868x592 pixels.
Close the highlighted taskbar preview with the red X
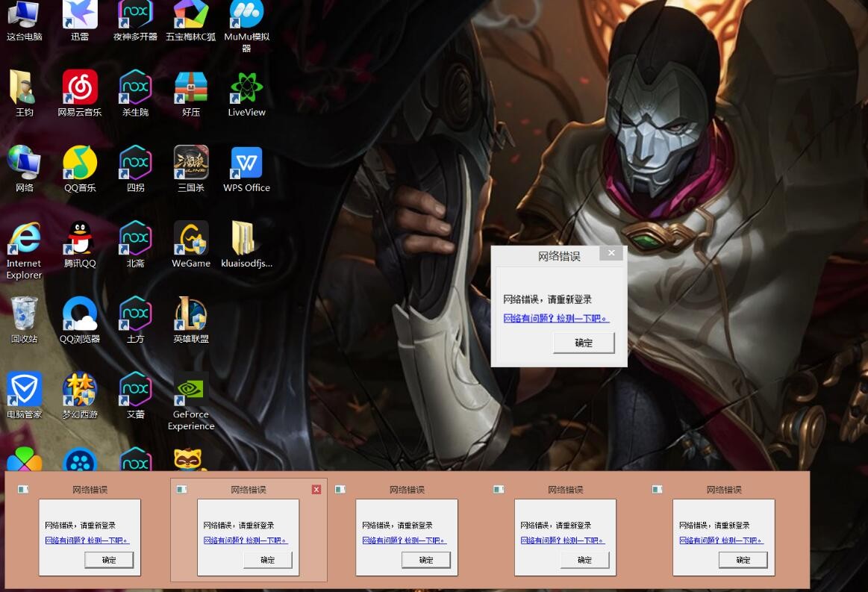[x=316, y=490]
